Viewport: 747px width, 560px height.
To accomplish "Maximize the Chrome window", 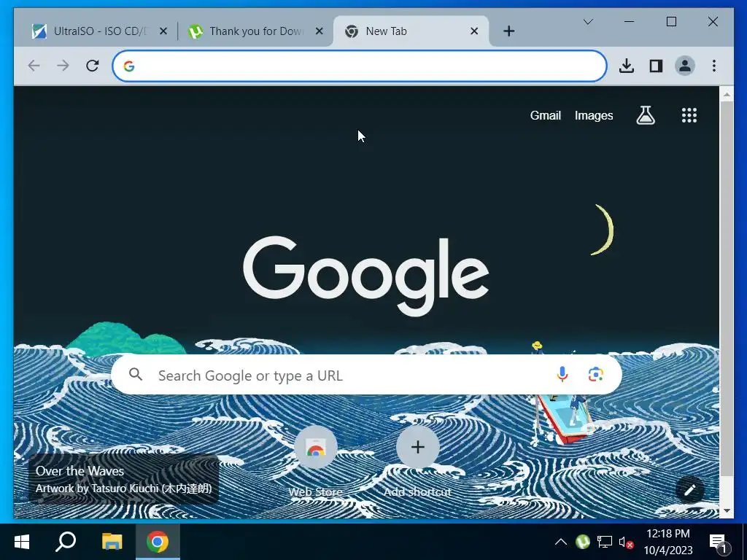I will [x=671, y=22].
